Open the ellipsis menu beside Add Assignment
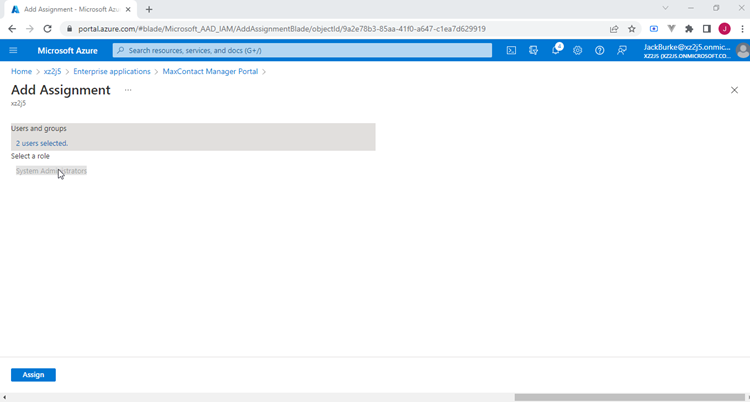The height and width of the screenshot is (402, 750). point(128,90)
